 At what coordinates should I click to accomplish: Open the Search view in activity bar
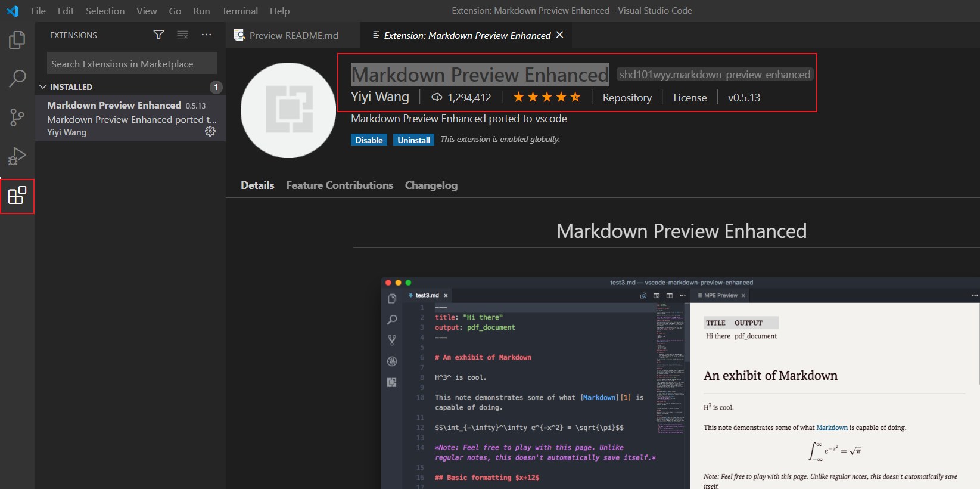click(x=17, y=78)
